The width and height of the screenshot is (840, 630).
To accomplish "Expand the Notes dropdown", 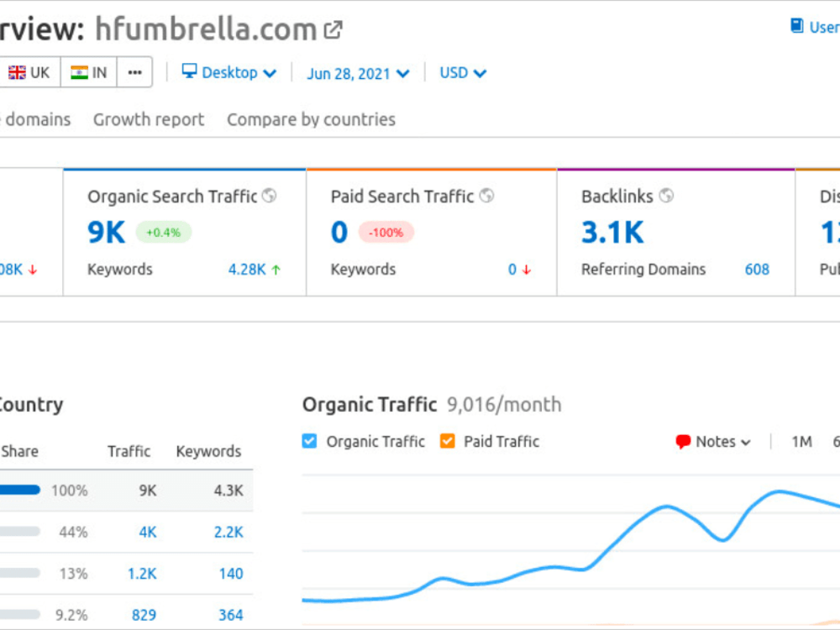I will 713,442.
